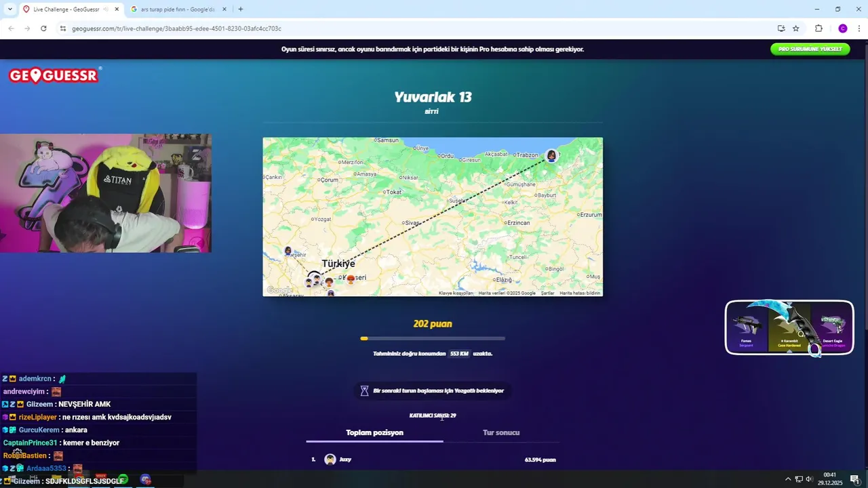Image resolution: width=868 pixels, height=488 pixels.
Task: Click the hourglass waiting icon
Action: click(364, 390)
